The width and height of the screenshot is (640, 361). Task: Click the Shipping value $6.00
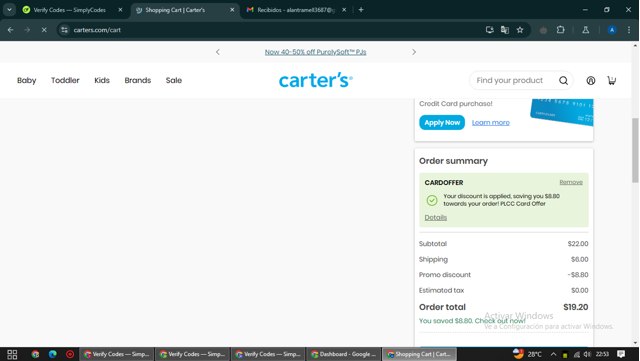pos(580,259)
